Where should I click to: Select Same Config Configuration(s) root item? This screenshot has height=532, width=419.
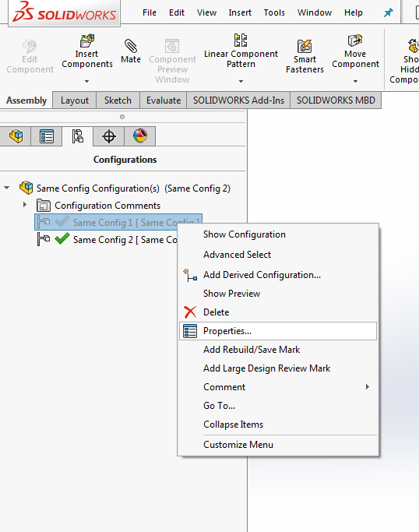(133, 188)
